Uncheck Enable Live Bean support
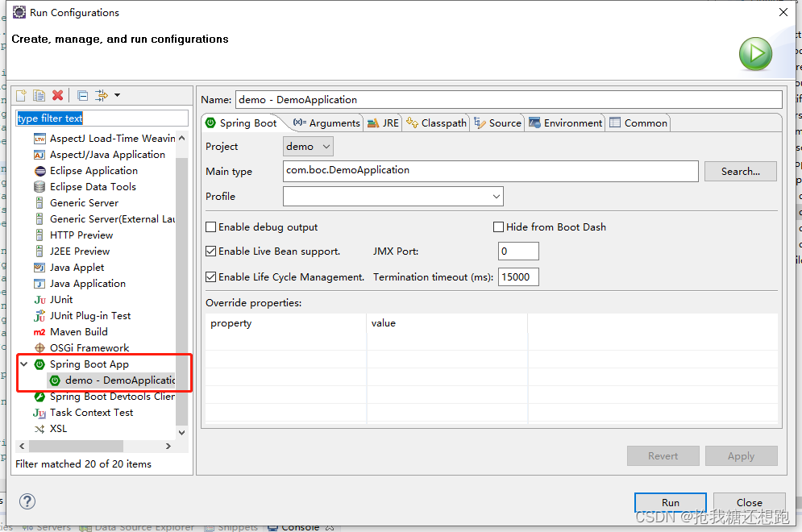Image resolution: width=802 pixels, height=532 pixels. 210,251
